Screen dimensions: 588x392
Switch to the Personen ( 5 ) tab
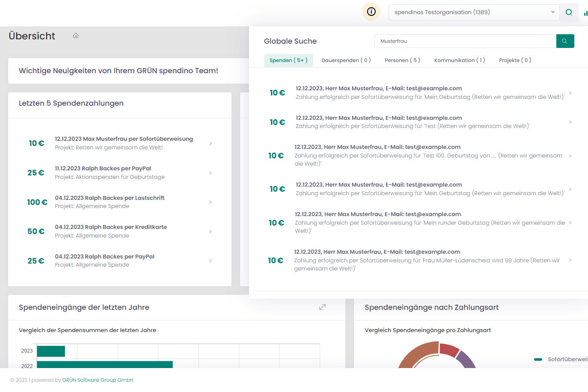[402, 60]
